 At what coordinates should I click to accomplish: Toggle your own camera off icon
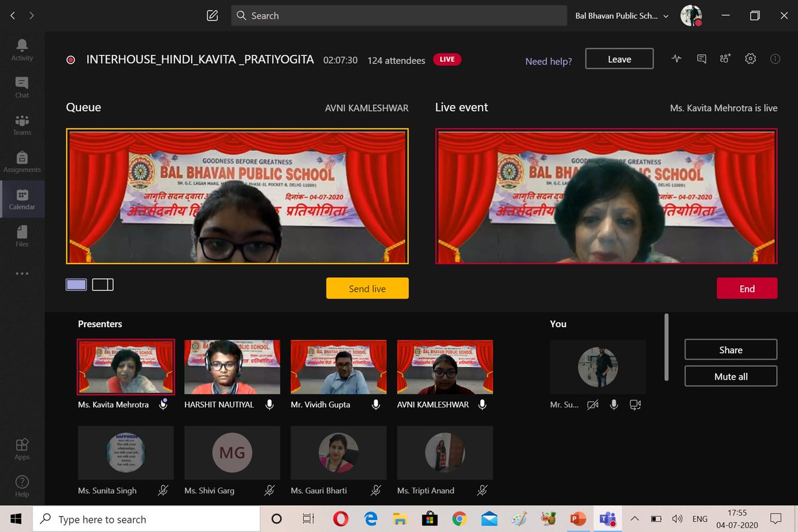[593, 404]
